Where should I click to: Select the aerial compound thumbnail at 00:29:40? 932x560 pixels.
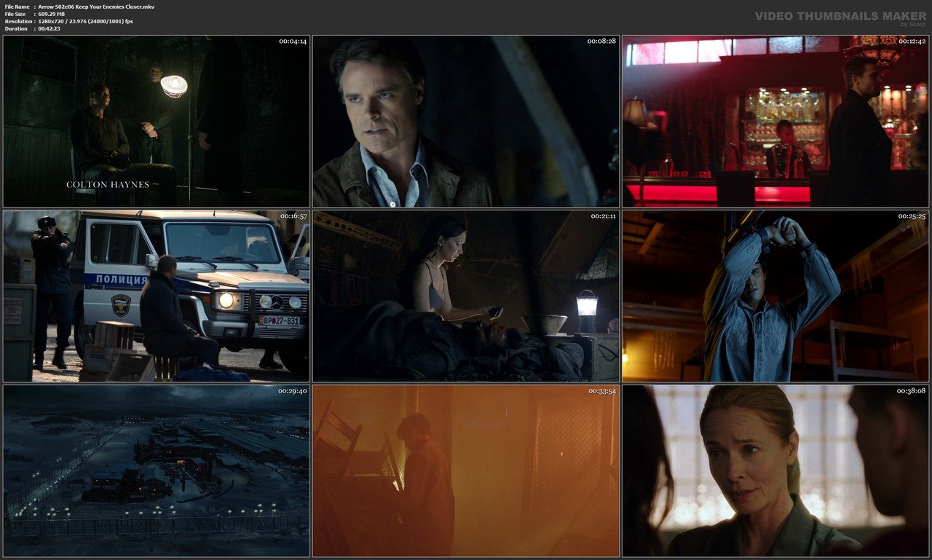click(x=157, y=470)
